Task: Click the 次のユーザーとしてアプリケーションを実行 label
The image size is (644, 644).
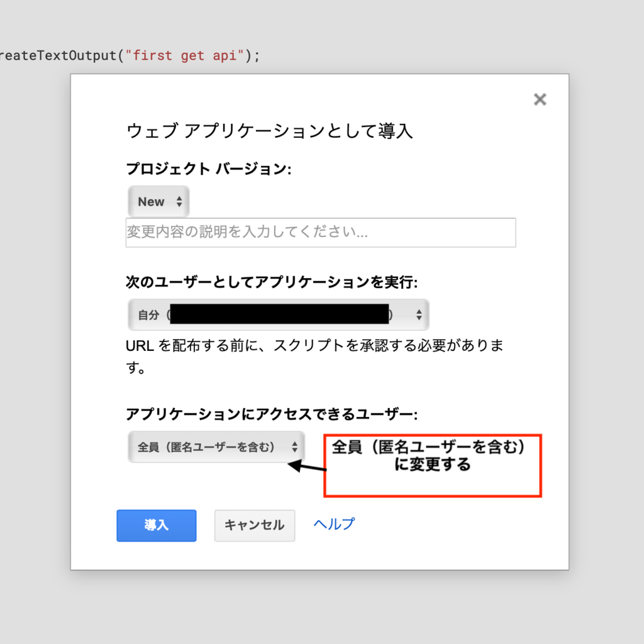Action: (272, 282)
